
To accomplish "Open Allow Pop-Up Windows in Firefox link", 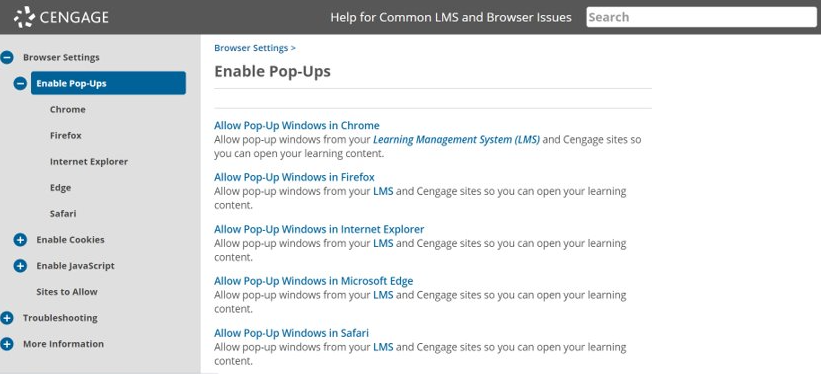I will pos(294,177).
